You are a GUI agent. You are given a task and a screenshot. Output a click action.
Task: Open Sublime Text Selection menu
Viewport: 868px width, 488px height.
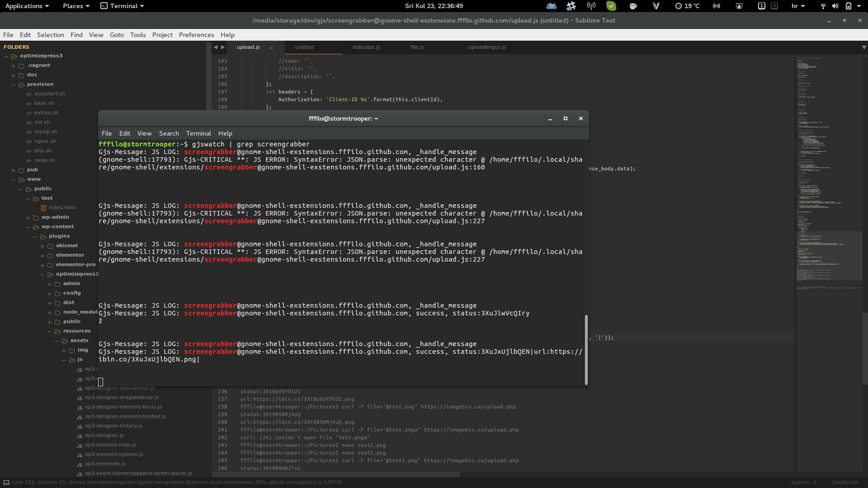tap(51, 35)
